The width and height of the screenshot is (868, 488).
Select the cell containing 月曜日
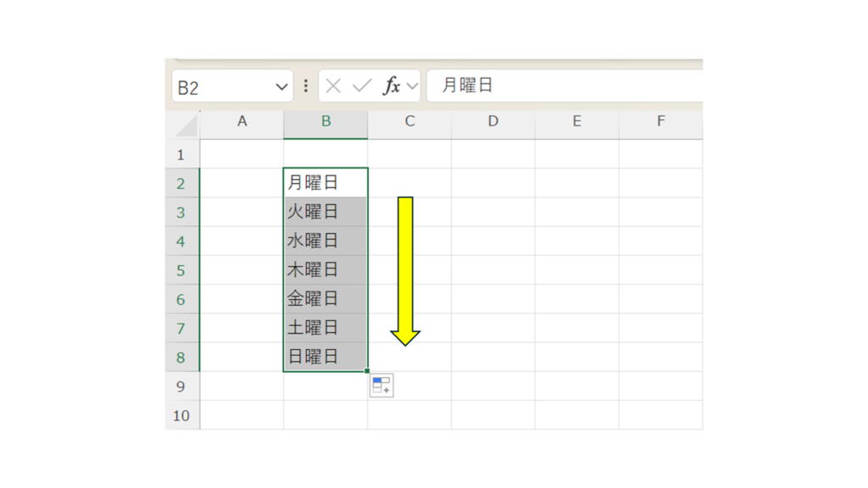(x=325, y=183)
